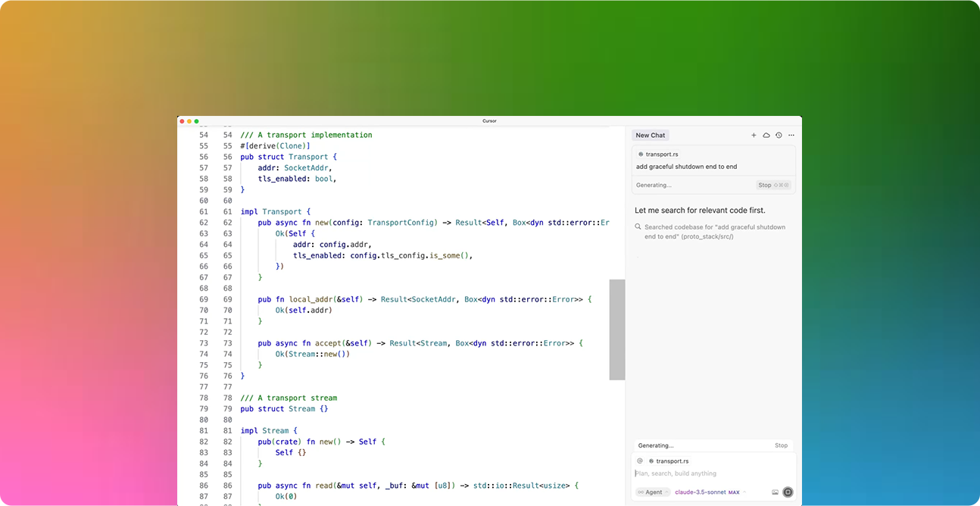Click the 'Ok(self.addr)' line
This screenshot has height=506, width=980.
[x=304, y=310]
